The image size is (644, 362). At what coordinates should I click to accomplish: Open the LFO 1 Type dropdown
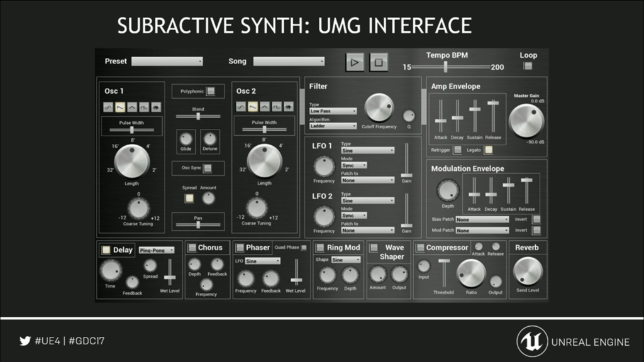point(367,151)
